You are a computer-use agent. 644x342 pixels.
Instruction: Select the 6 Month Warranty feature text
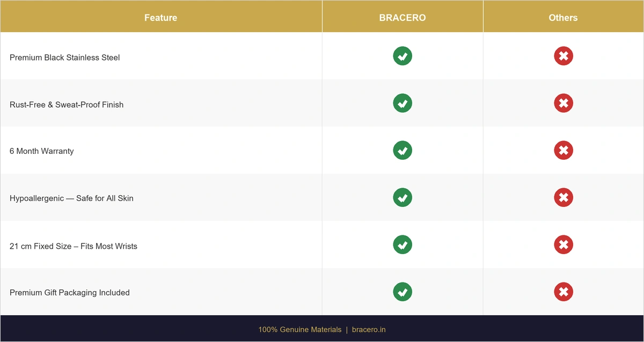point(42,151)
